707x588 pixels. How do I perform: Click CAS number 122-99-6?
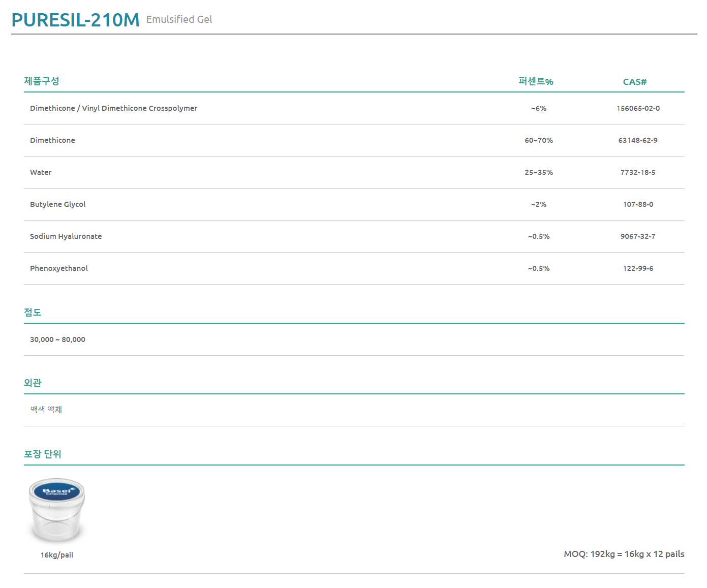pyautogui.click(x=638, y=268)
